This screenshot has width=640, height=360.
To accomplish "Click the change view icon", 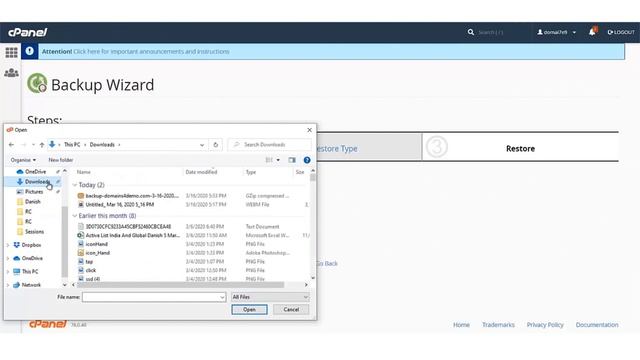I will 269,160.
